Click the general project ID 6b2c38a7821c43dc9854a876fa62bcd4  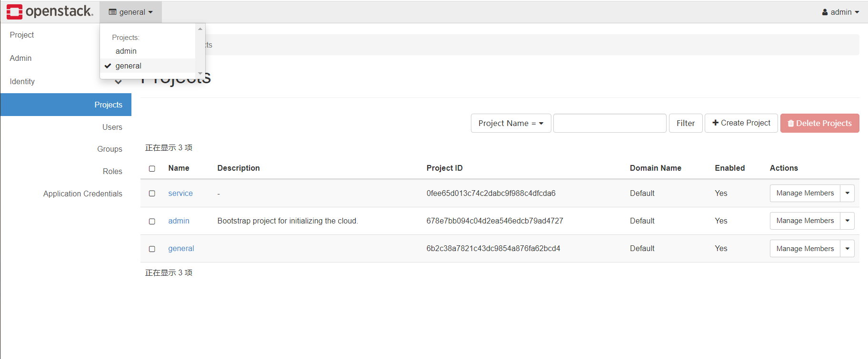click(x=493, y=248)
